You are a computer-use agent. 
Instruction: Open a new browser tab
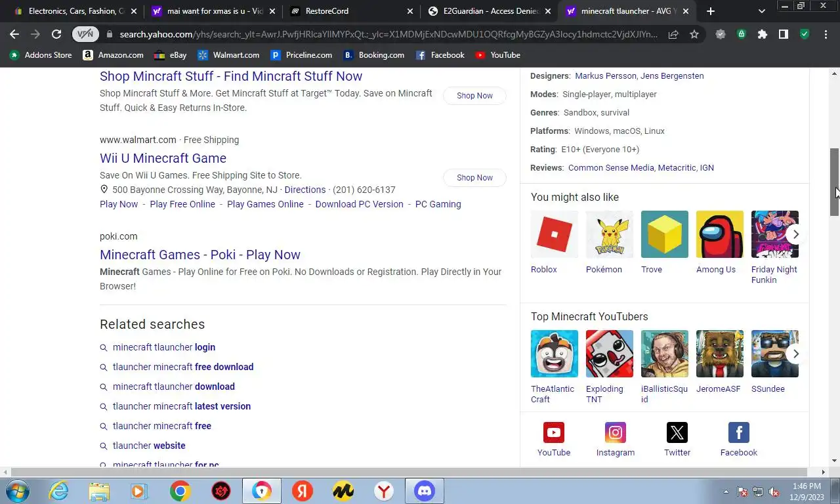[x=711, y=11]
